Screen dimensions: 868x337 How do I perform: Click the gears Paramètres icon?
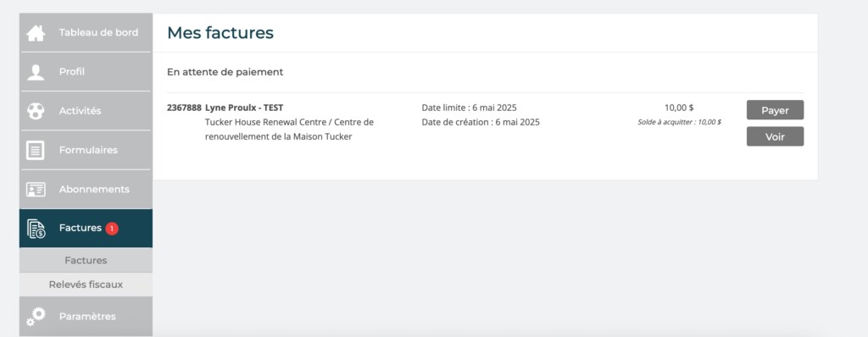[x=36, y=317]
